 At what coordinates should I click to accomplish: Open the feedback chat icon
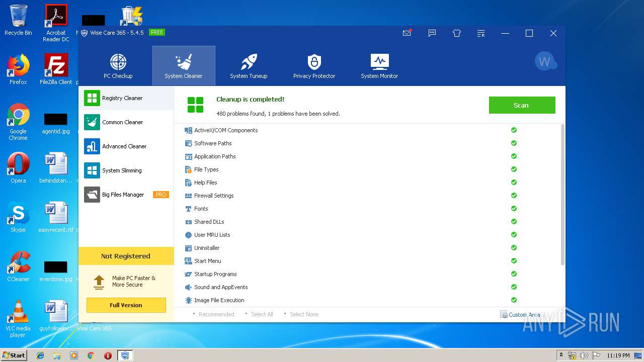point(432,33)
